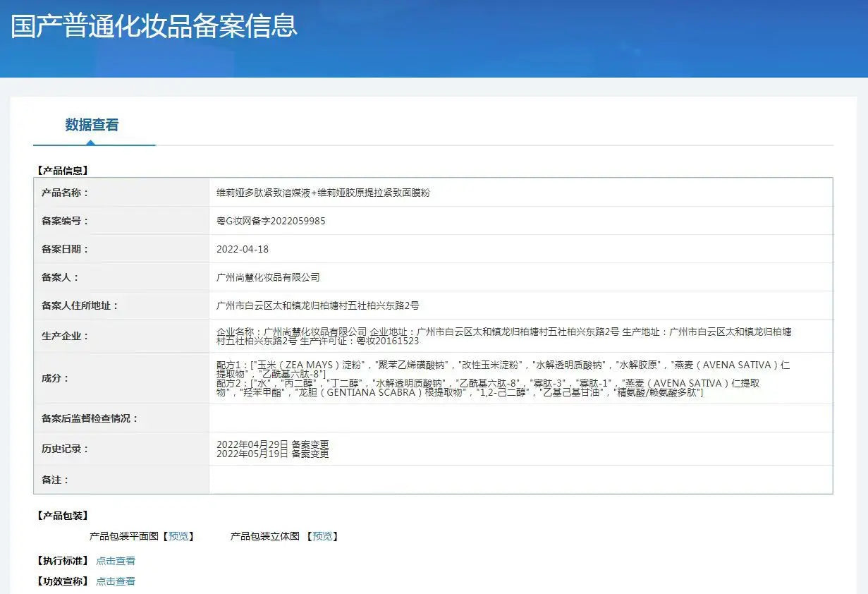Screen dimensions: 868x594
Task: Select the 配方1 ingredient list line
Action: pos(503,369)
